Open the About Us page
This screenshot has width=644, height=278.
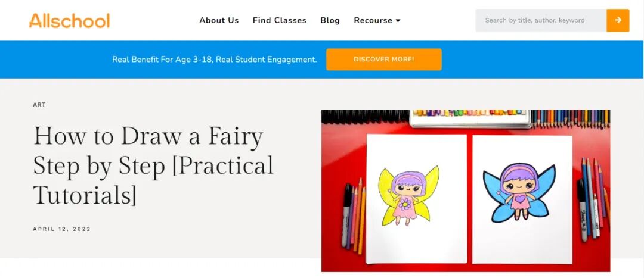coord(219,20)
